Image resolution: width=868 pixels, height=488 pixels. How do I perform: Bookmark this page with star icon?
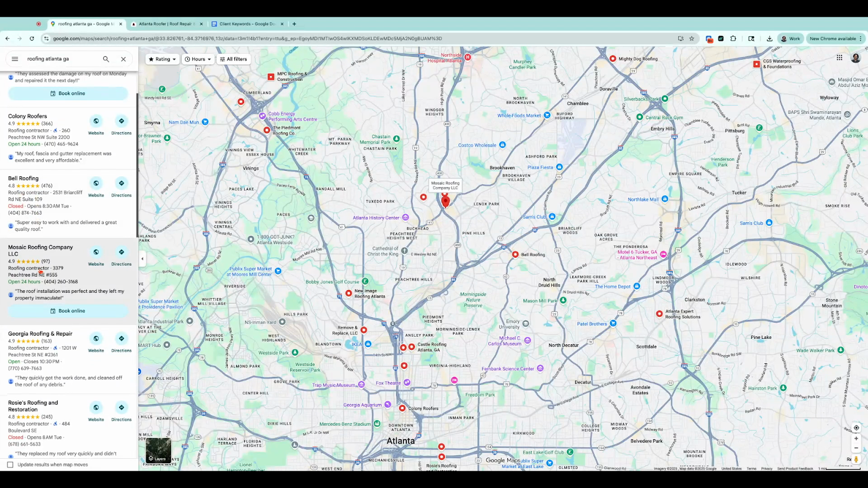[x=692, y=38]
